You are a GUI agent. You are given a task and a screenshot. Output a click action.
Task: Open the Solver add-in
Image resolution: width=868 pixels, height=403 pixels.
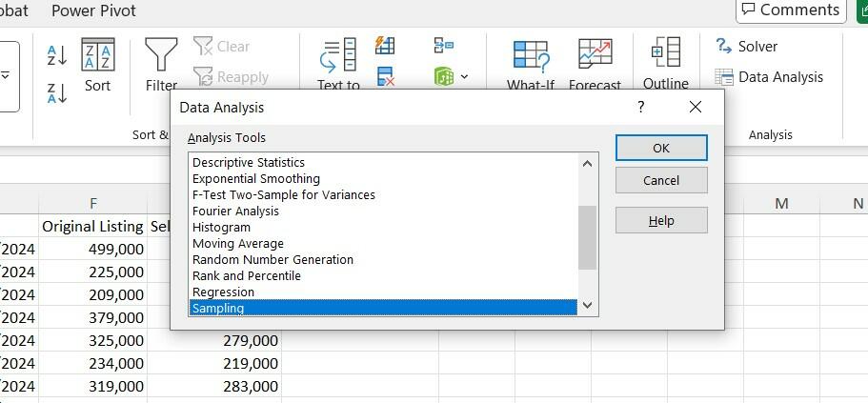(747, 46)
